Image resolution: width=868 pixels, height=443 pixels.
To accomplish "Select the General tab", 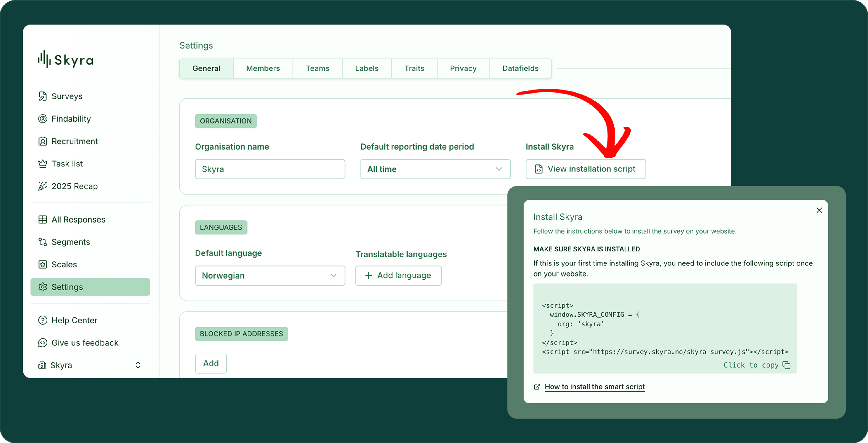I will point(206,68).
